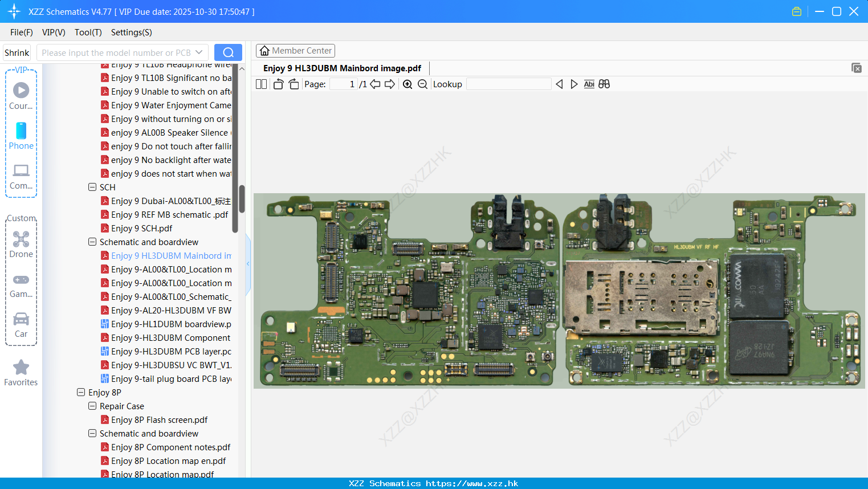Collapse the Enjoy 8P node
The image size is (868, 489).
(x=81, y=392)
